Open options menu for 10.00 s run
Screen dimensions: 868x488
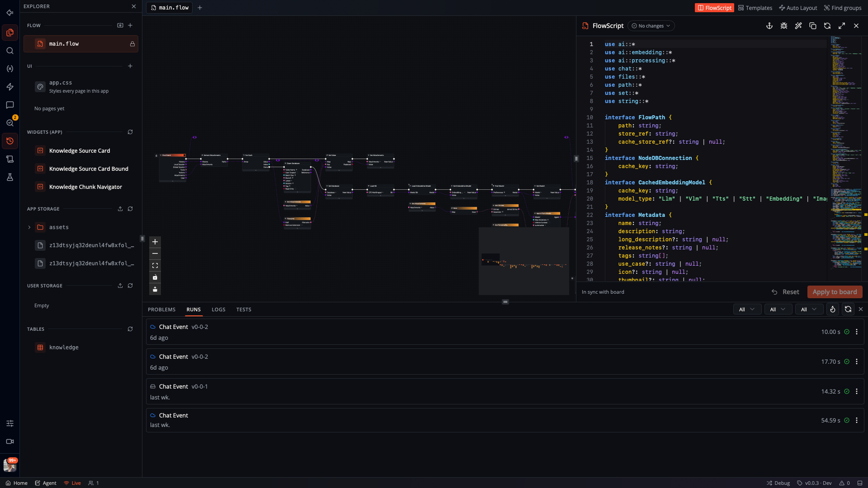(x=857, y=332)
